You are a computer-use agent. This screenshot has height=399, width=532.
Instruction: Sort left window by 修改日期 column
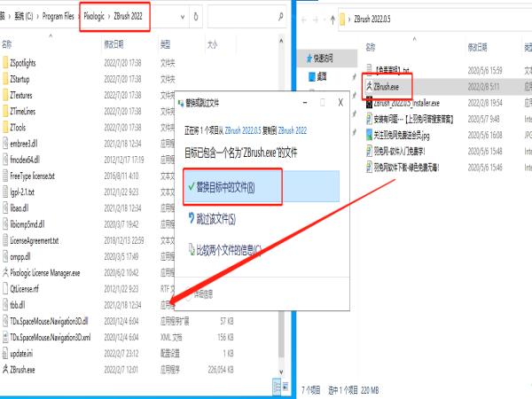(113, 44)
